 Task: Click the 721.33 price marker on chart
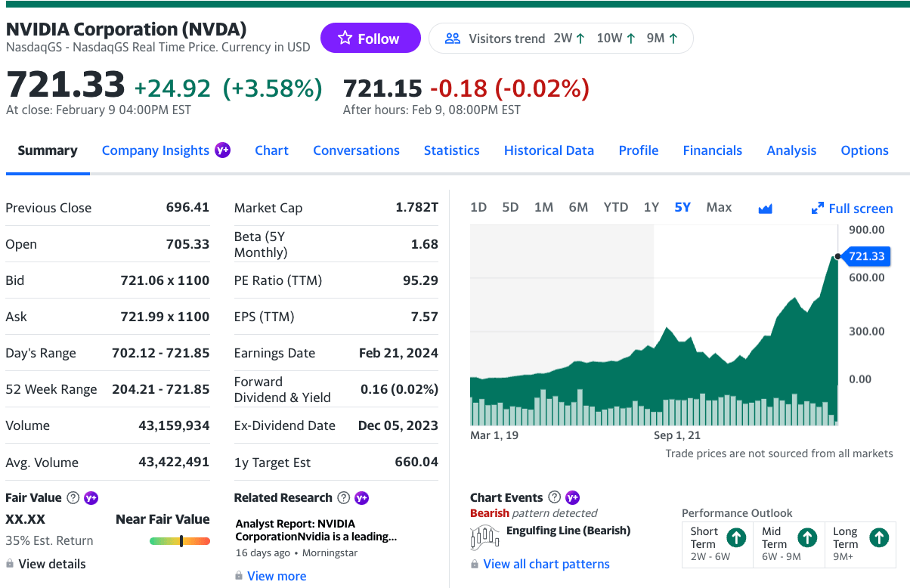[866, 256]
